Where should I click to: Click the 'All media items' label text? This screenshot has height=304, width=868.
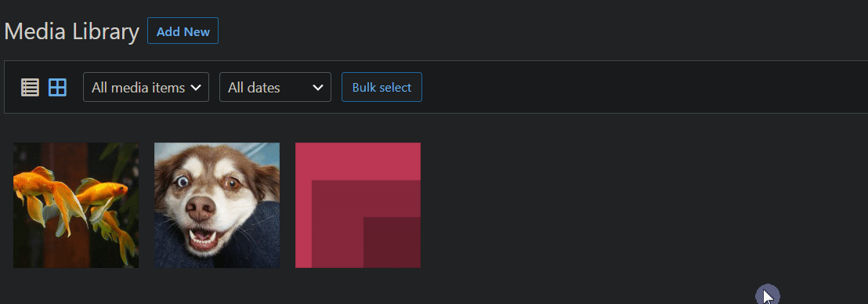click(139, 88)
